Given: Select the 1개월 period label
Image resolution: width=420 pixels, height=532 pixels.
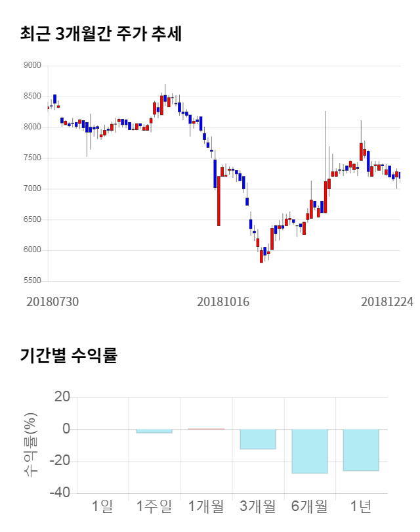Looking at the screenshot, I should click(x=205, y=506).
